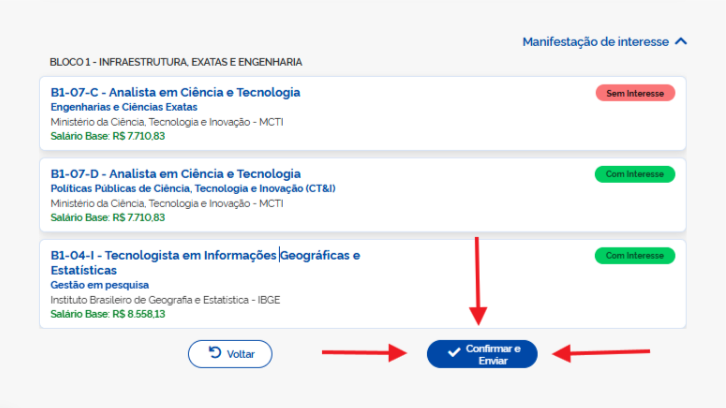Screen dimensions: 726x408
Task: Toggle the Com Interesse badge on B1-04-I
Action: (635, 256)
